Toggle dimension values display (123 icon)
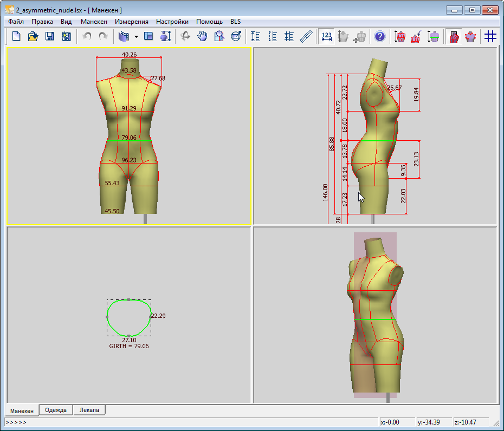504x431 pixels. click(x=327, y=37)
